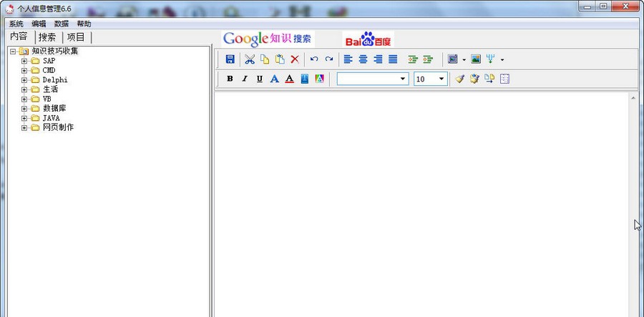Align text to the left
This screenshot has width=644, height=317.
[x=348, y=59]
